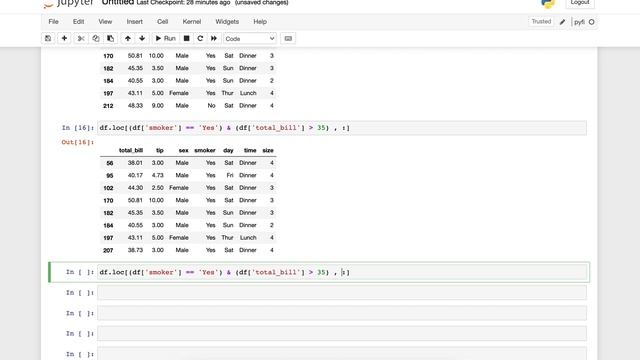Click the In [16] input prompt
The image size is (640, 360).
78,128
